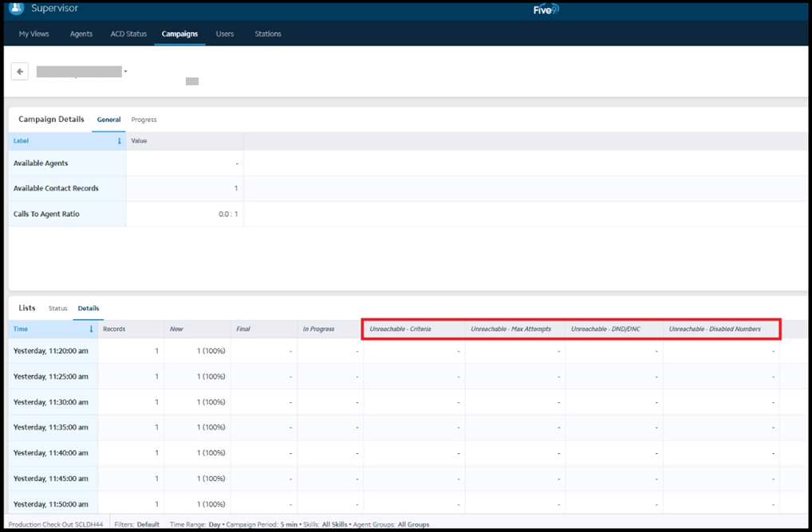The image size is (812, 532).
Task: Click the Default filters label in status bar
Action: pos(148,525)
